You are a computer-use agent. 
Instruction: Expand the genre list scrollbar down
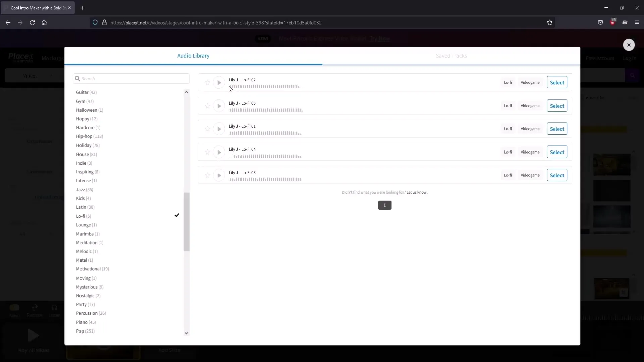tap(186, 333)
